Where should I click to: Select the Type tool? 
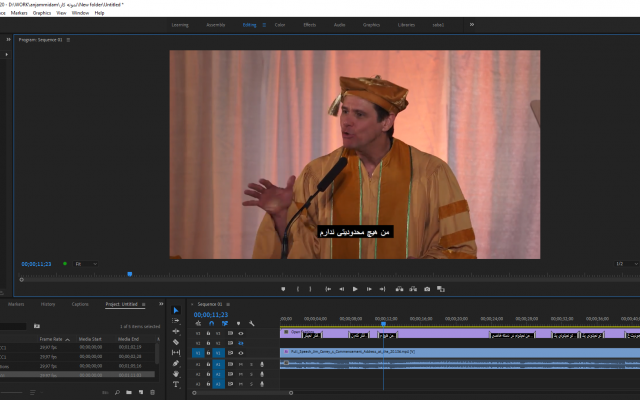point(176,384)
